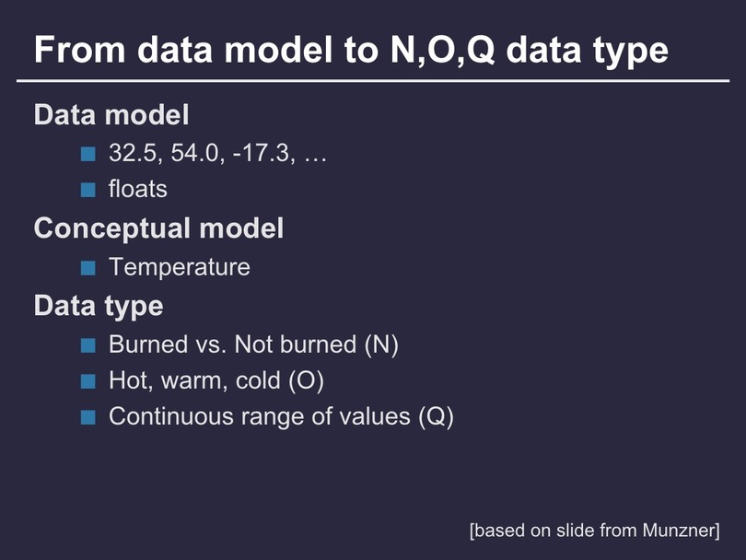
Task: Select the word 'floats'
Action: pyautogui.click(x=138, y=189)
